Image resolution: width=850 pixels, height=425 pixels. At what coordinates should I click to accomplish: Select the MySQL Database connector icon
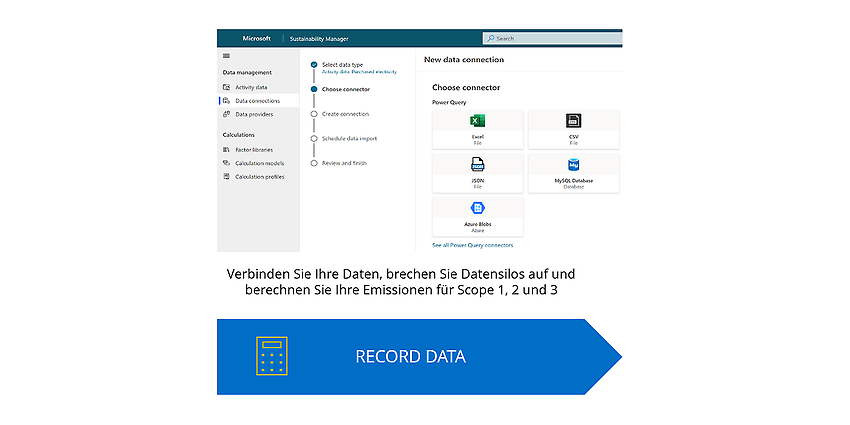click(574, 165)
